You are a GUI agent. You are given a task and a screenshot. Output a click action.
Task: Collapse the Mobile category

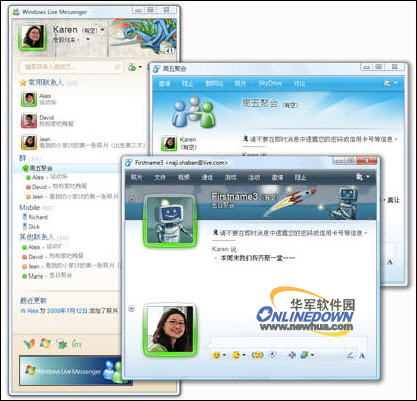[x=30, y=207]
